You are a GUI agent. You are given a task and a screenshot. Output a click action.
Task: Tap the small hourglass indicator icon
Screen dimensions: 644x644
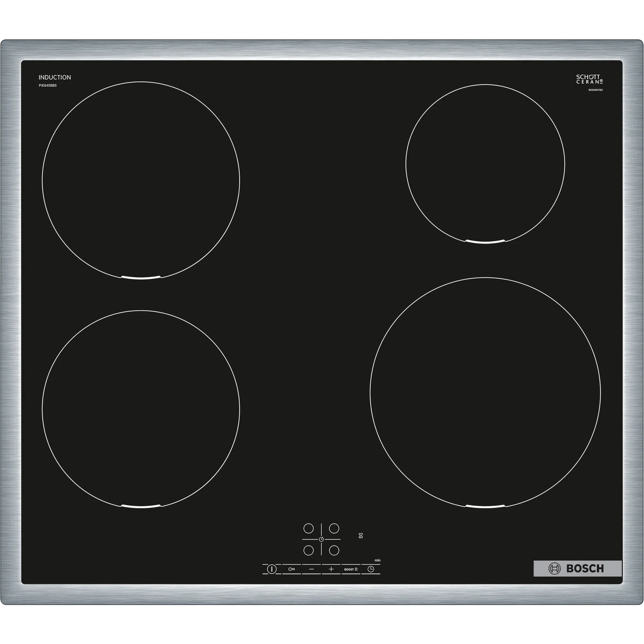click(x=361, y=536)
